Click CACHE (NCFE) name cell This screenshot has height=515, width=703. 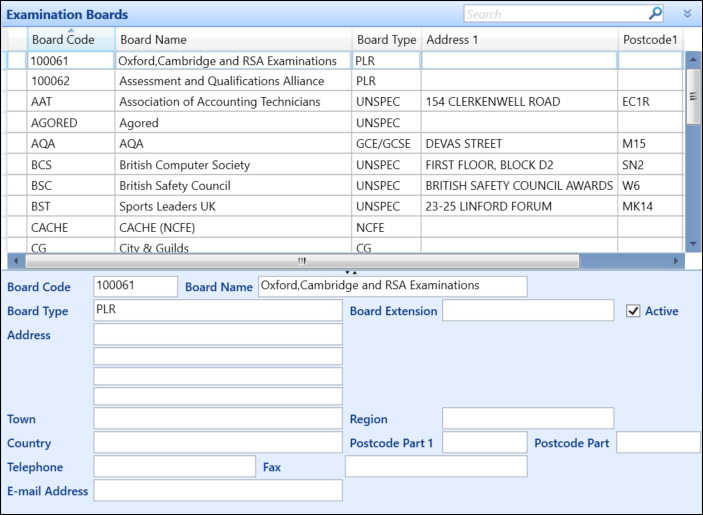click(233, 227)
